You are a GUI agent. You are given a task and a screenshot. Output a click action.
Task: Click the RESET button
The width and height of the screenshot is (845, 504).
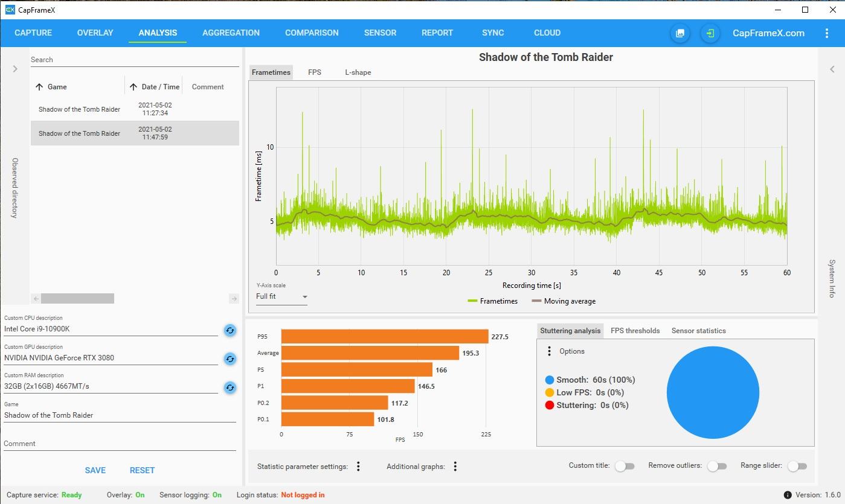[143, 470]
